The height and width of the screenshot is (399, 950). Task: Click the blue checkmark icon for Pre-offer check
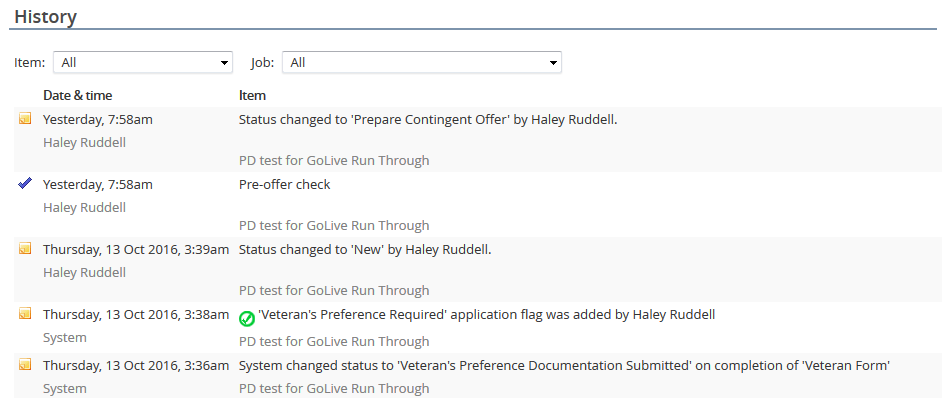coord(25,184)
